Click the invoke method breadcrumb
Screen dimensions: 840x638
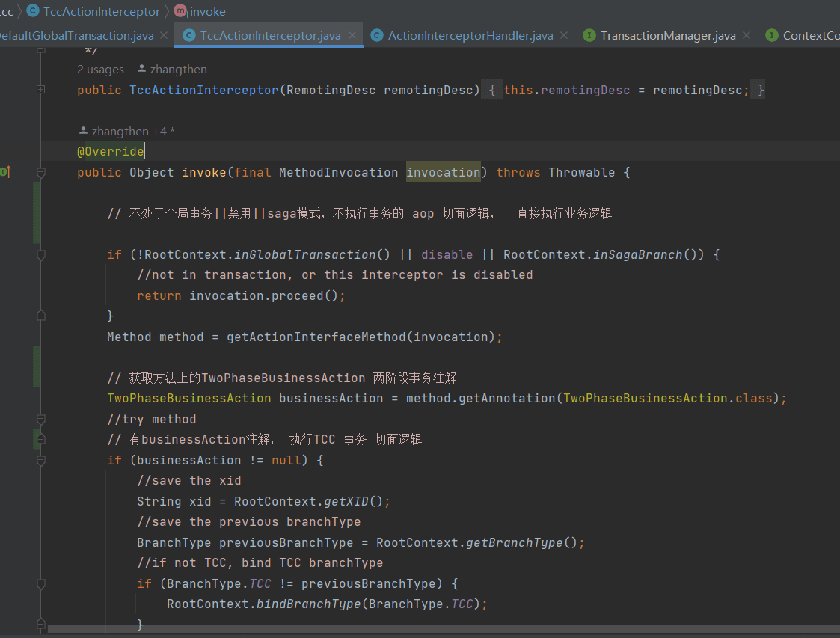click(207, 11)
